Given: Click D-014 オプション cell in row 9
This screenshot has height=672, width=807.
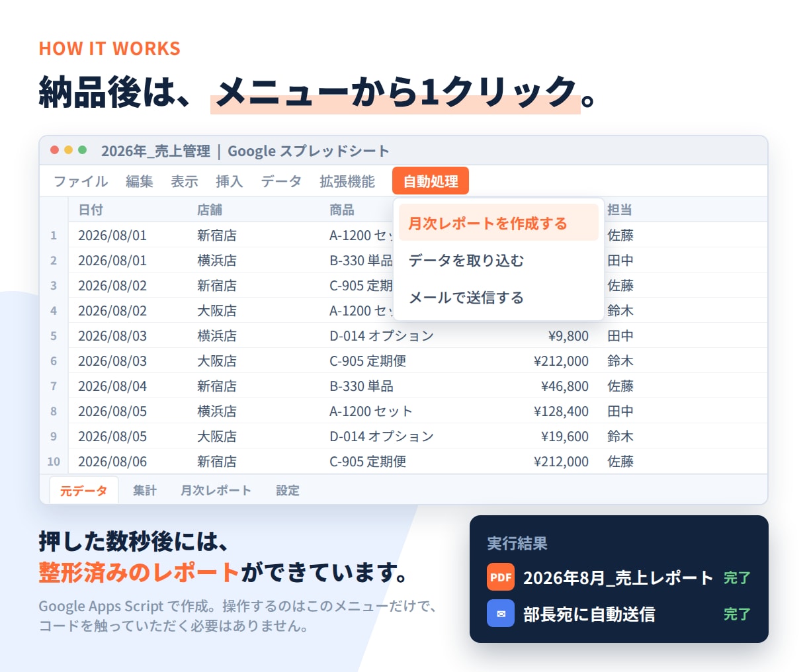Looking at the screenshot, I should (382, 436).
